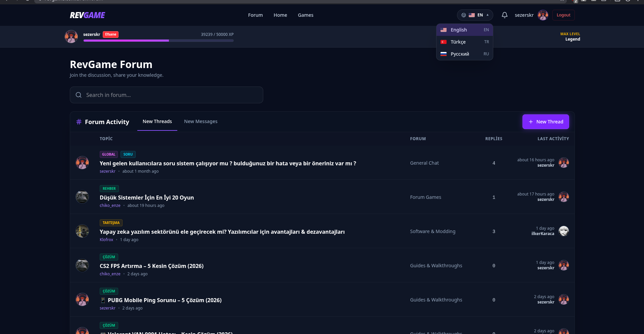Image resolution: width=644 pixels, height=334 pixels.
Task: Switch to New Messages tab
Action: [x=201, y=121]
